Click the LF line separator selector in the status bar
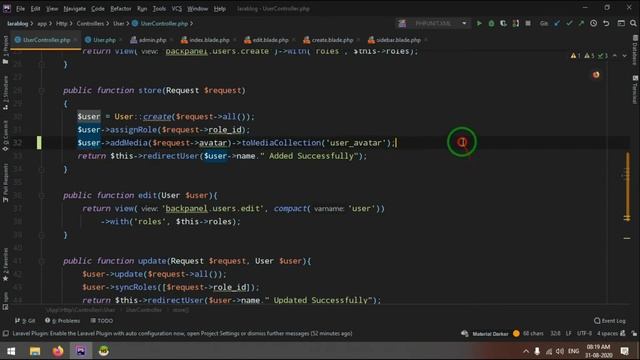The width and height of the screenshot is (640, 360). [568, 333]
